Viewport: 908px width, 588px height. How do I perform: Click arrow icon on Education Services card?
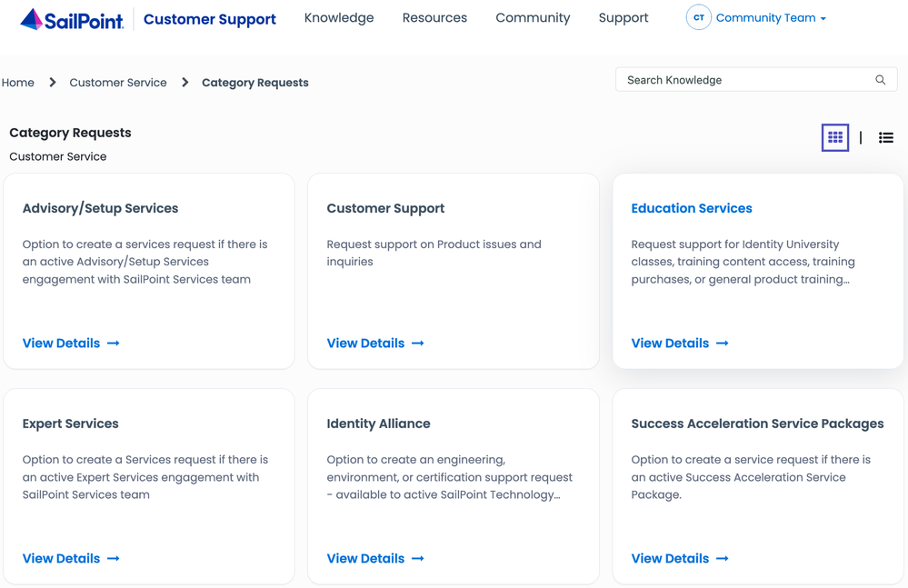[723, 344]
